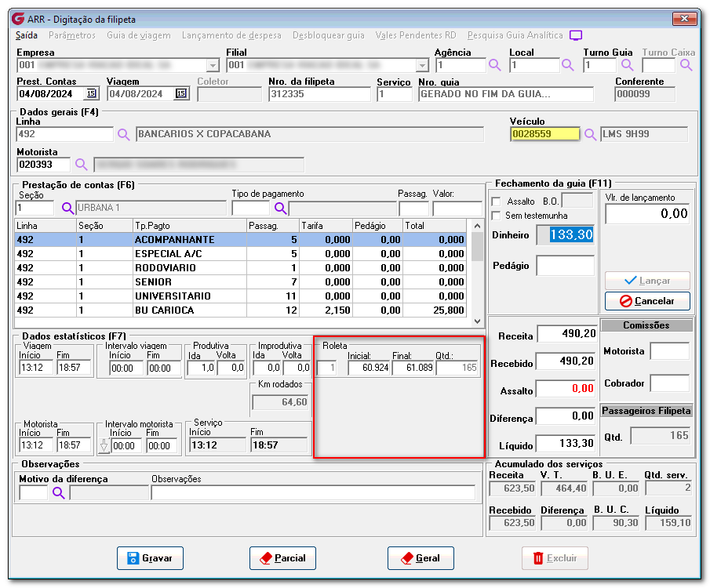Image resolution: width=710 pixels, height=588 pixels.
Task: Click the Linha search magnifier icon
Action: [124, 134]
